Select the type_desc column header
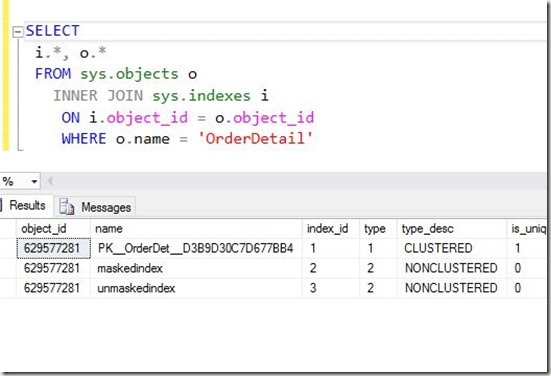The image size is (551, 376). coord(452,229)
